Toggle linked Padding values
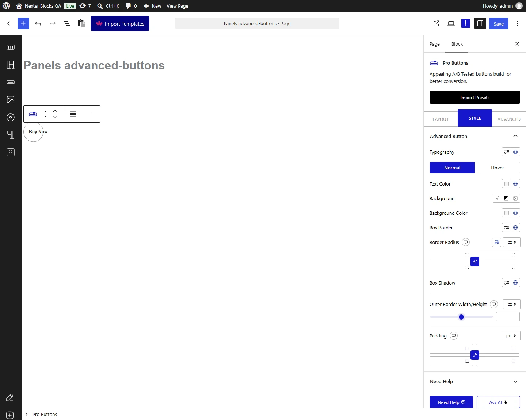 click(475, 355)
